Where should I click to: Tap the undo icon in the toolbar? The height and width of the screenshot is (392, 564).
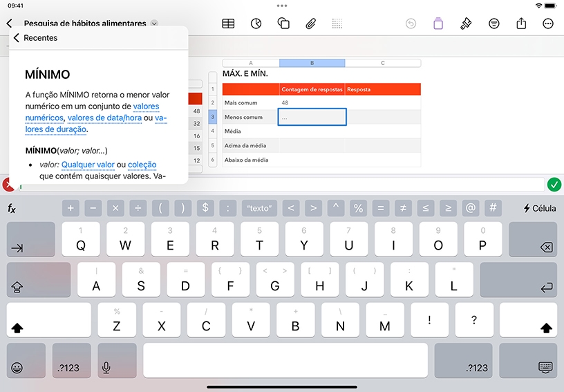click(x=411, y=24)
